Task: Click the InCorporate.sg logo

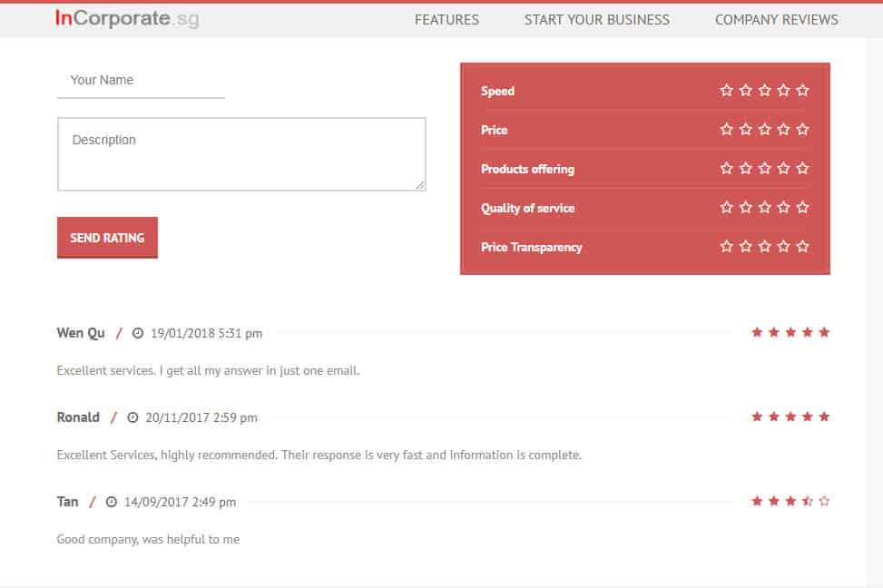Action: 127,18
